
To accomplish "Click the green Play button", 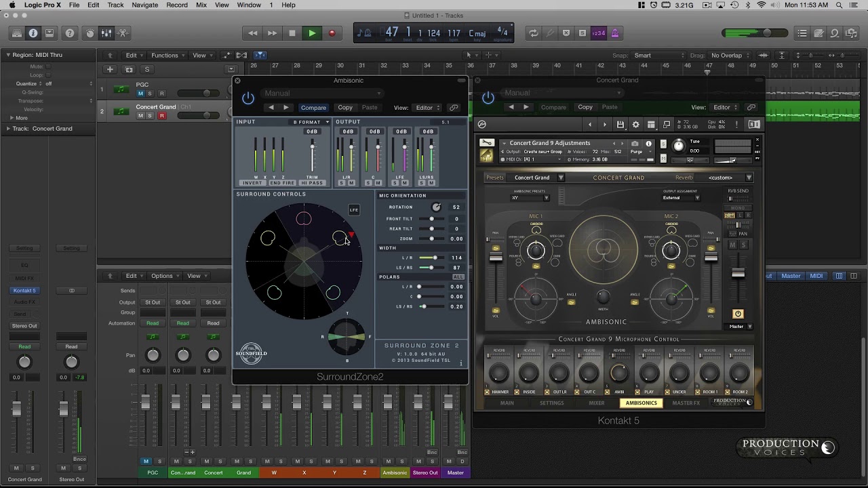I will click(312, 33).
